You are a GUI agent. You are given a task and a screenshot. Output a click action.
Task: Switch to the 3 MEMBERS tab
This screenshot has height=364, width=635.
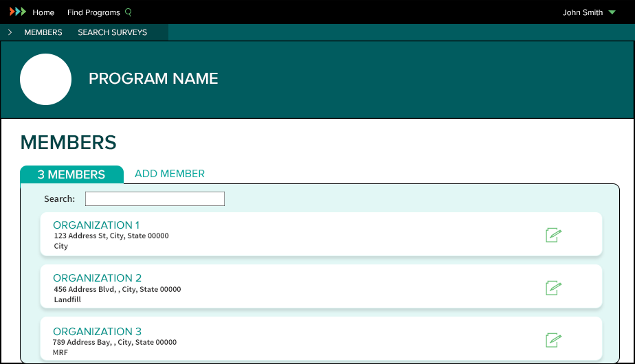(x=71, y=174)
